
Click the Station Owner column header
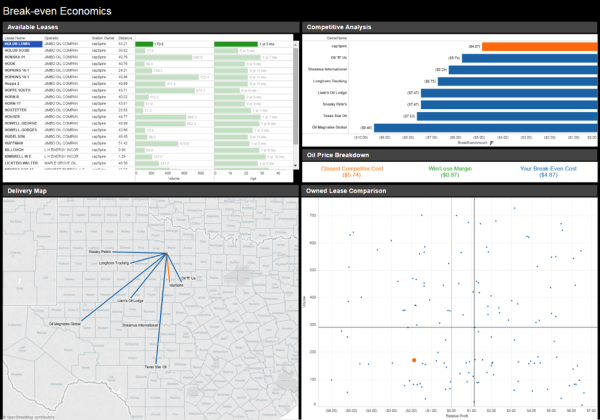103,38
